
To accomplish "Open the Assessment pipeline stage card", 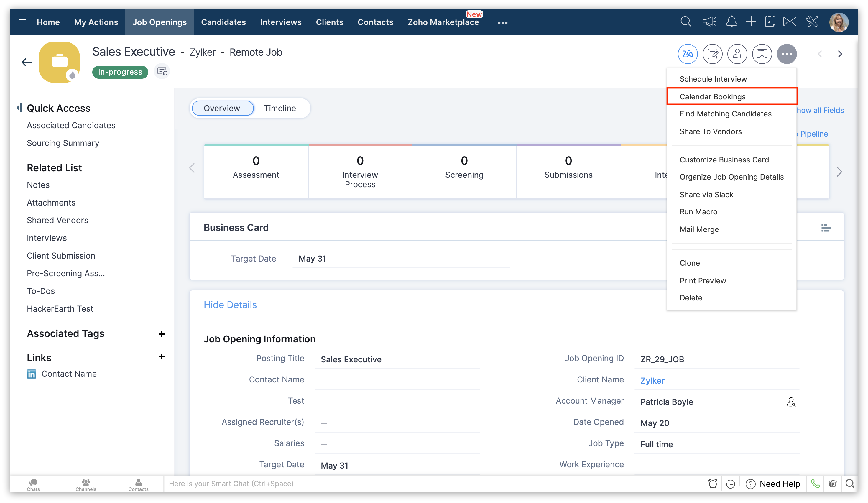I will (x=256, y=172).
